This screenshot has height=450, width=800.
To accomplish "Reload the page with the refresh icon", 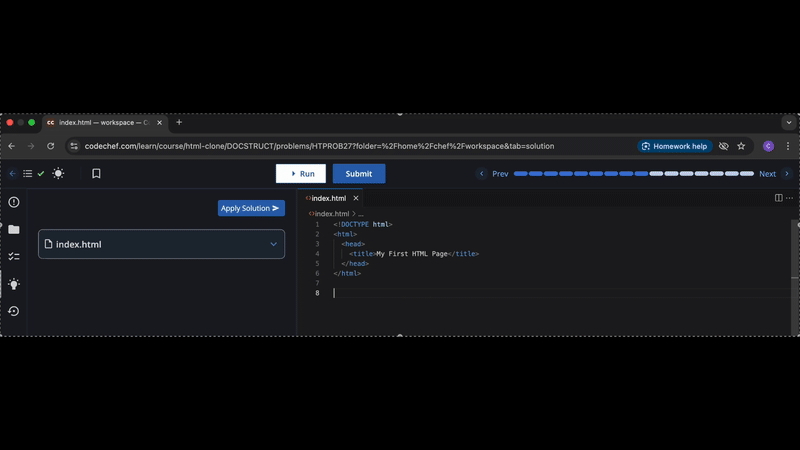I will (51, 146).
